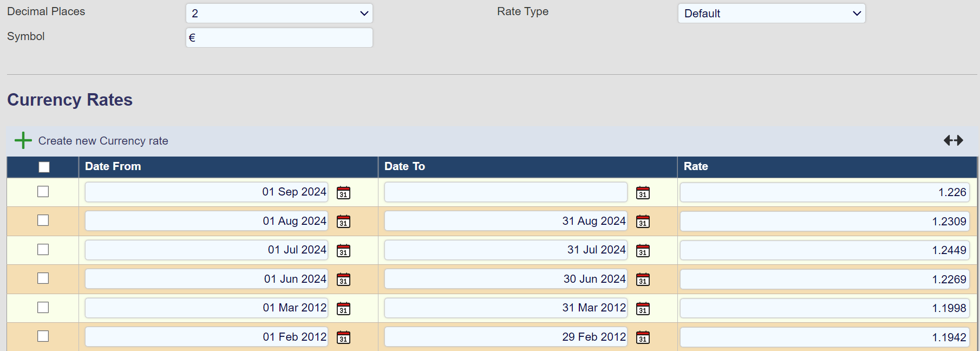Click Create new Currency rate link
The height and width of the screenshot is (351, 980).
click(103, 141)
